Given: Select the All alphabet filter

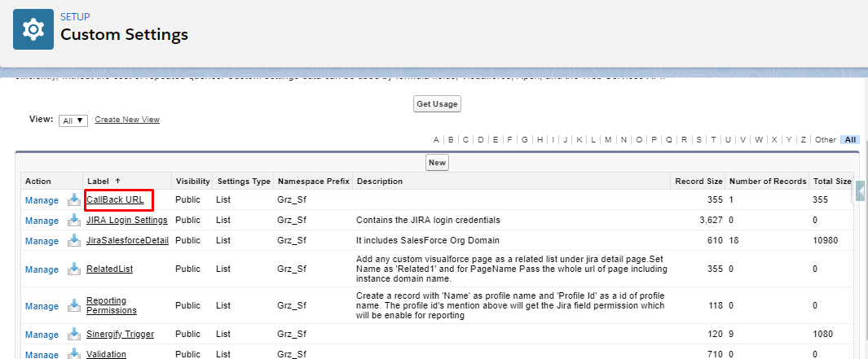Looking at the screenshot, I should tap(850, 140).
